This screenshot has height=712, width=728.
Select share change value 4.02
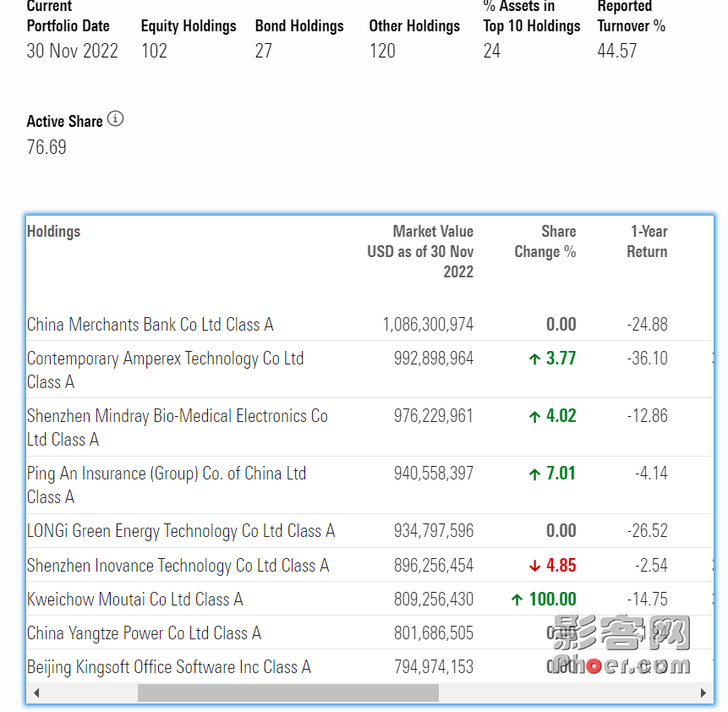pos(561,416)
